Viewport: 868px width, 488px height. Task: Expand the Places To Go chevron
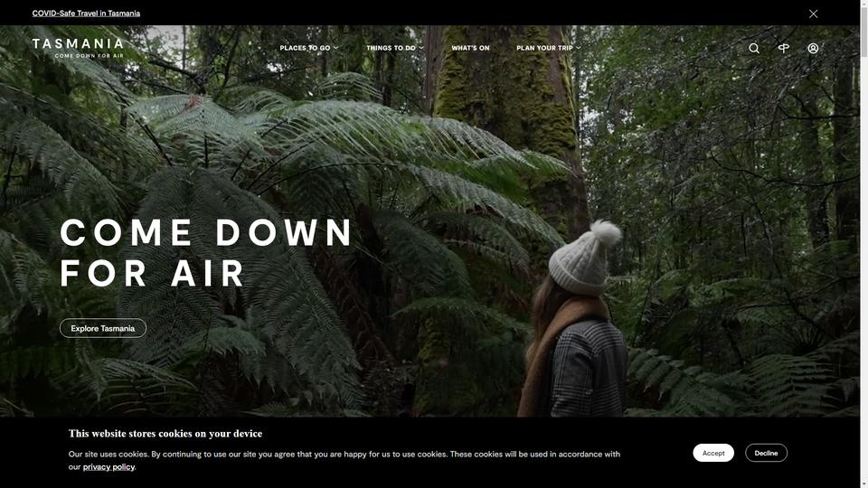(336, 48)
